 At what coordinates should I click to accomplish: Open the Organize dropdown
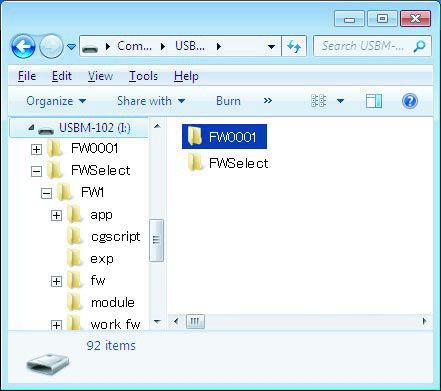pyautogui.click(x=56, y=101)
